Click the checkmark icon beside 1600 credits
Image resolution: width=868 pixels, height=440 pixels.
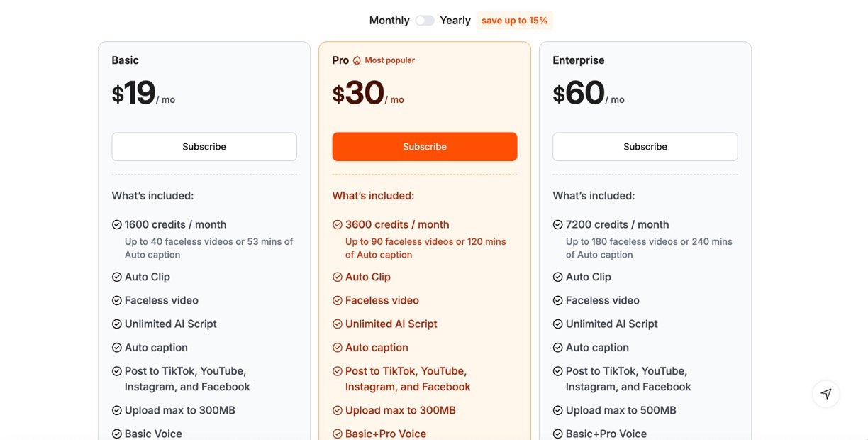117,224
